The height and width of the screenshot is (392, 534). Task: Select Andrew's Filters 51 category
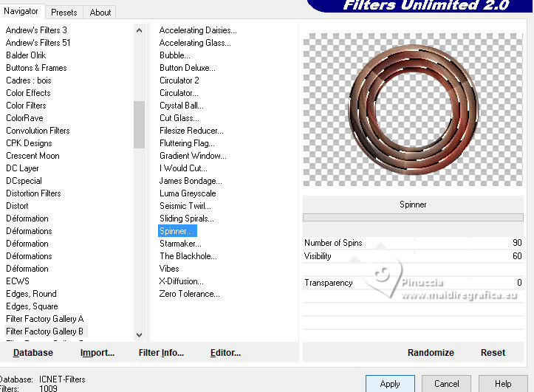click(38, 43)
